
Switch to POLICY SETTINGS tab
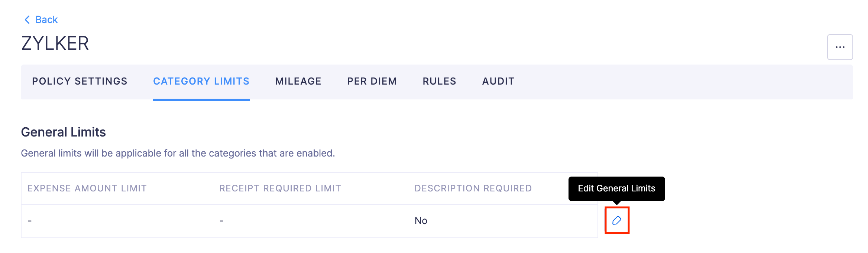(x=80, y=81)
